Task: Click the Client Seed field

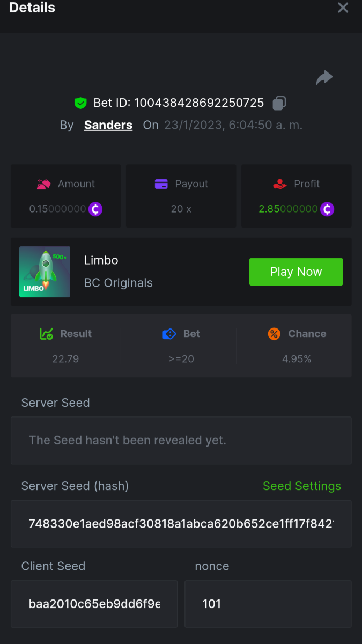Action: tap(94, 604)
